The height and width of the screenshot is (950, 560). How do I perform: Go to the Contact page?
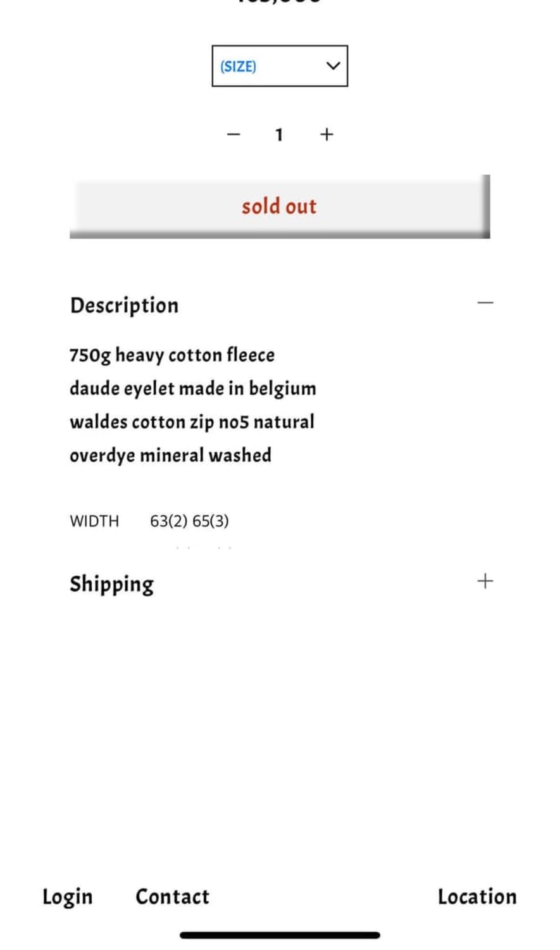(172, 897)
